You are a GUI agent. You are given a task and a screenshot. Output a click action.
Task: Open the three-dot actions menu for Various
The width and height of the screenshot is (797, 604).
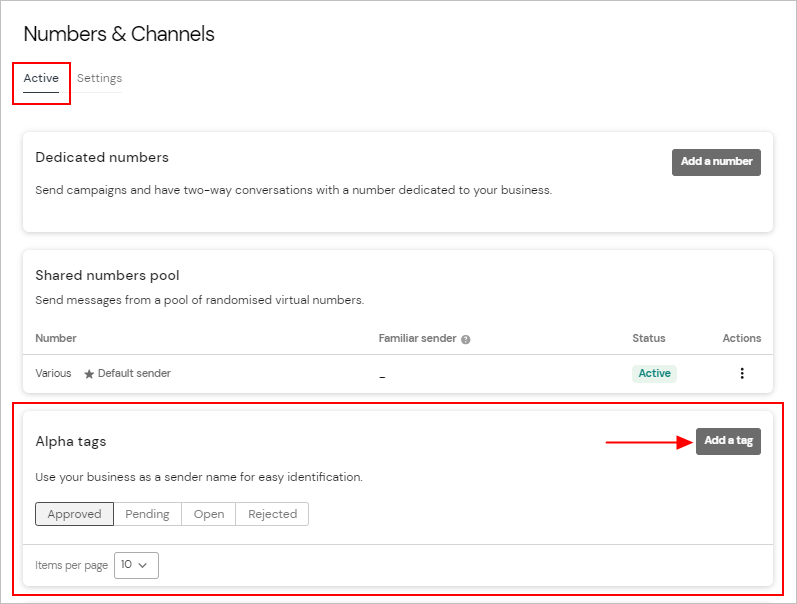coord(741,374)
